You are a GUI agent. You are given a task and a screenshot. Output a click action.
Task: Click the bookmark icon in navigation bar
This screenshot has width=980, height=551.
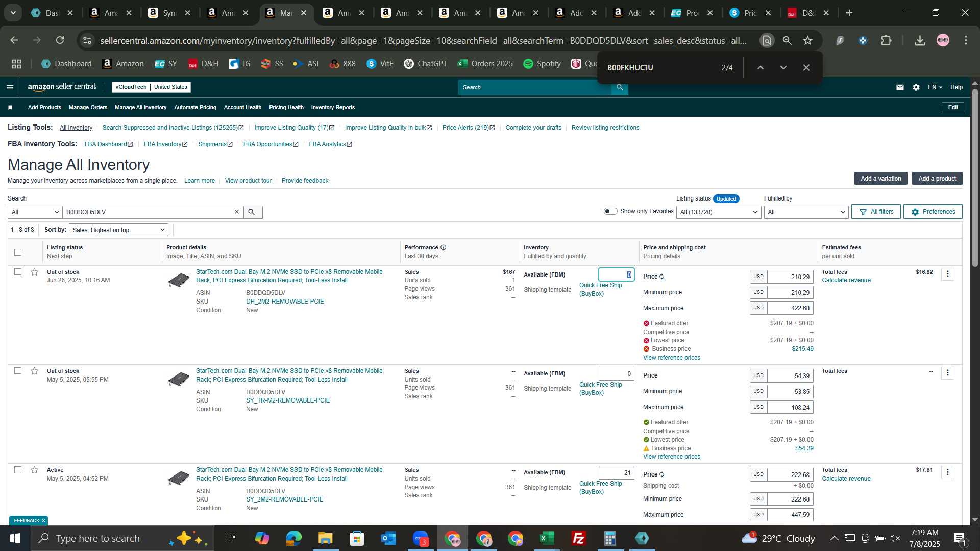tap(10, 107)
